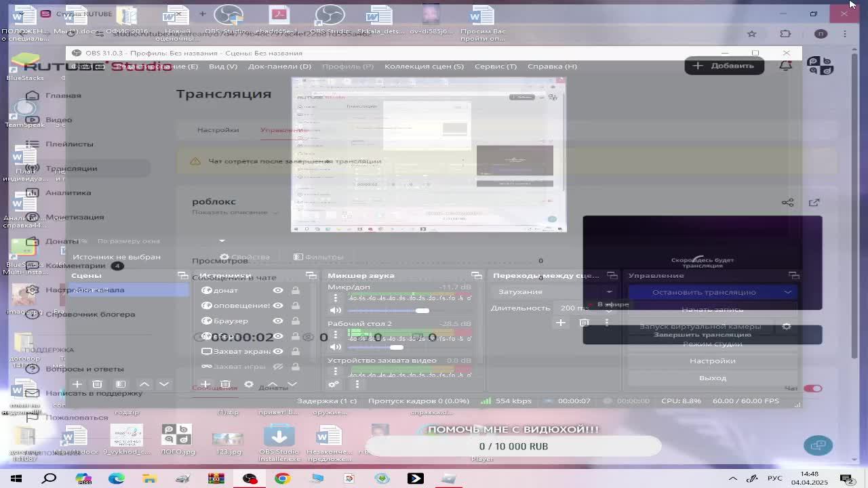Switch to Настройки tab in RUTUBE Трансляция
The image size is (868, 488).
tap(218, 129)
